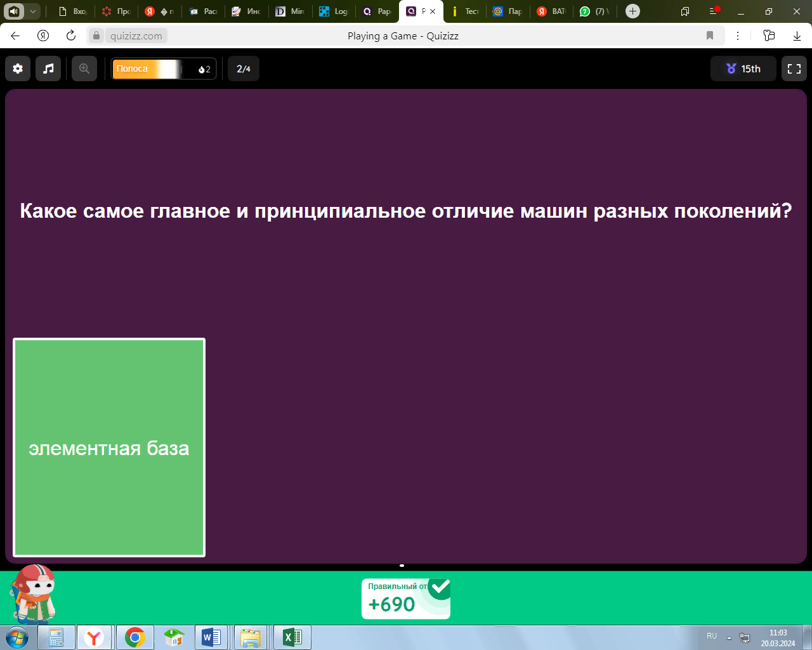Toggle the music note button
Viewport: 812px width, 650px height.
(x=48, y=69)
